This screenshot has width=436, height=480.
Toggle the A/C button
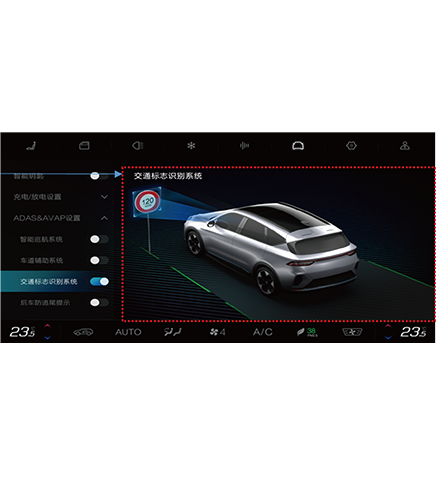coord(263,332)
